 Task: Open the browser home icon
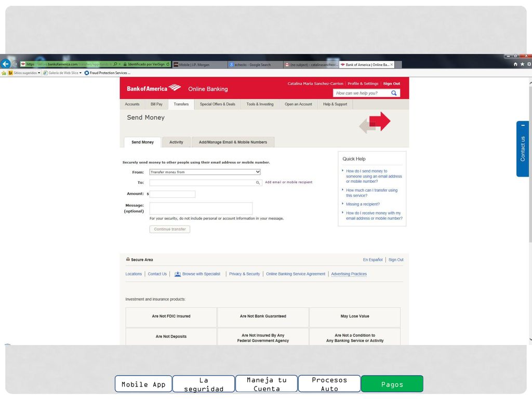pyautogui.click(x=515, y=64)
